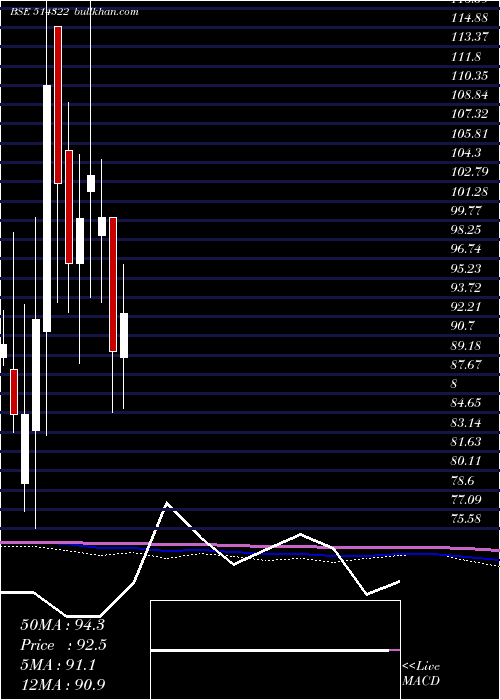500x700 pixels.
Task: Click the 78.6 price axis label
Action: 462,480
